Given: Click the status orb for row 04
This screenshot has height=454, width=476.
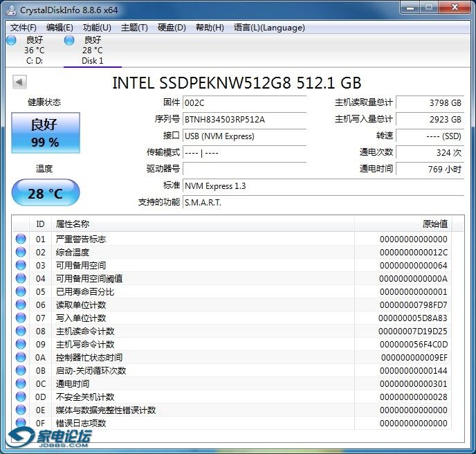Looking at the screenshot, I should pyautogui.click(x=21, y=278).
